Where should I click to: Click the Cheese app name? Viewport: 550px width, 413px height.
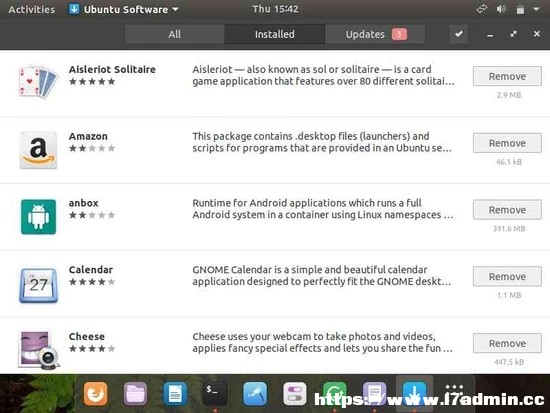click(87, 336)
